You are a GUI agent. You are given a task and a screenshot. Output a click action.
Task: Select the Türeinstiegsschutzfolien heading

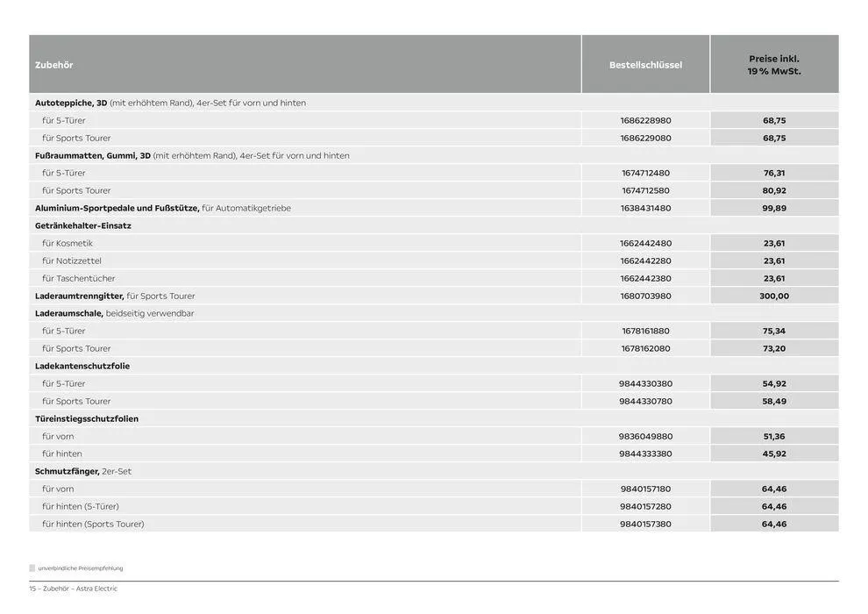click(87, 418)
